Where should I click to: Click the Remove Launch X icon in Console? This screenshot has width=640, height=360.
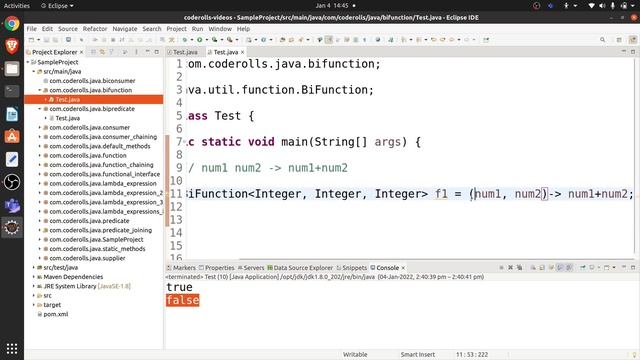click(511, 268)
